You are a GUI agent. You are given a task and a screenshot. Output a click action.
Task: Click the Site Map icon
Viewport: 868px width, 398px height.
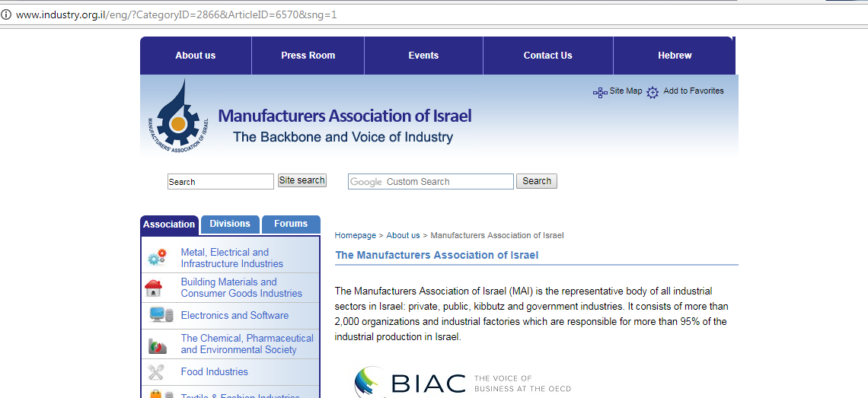[600, 92]
